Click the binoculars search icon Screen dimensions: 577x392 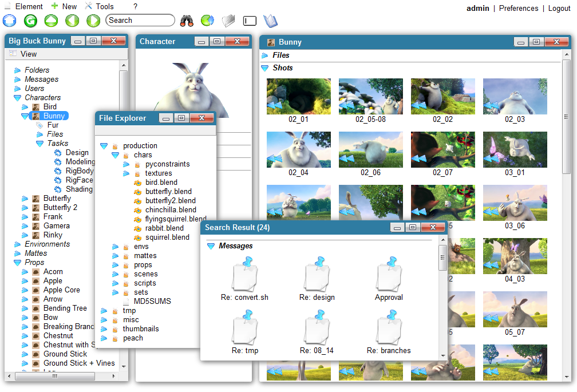click(187, 21)
